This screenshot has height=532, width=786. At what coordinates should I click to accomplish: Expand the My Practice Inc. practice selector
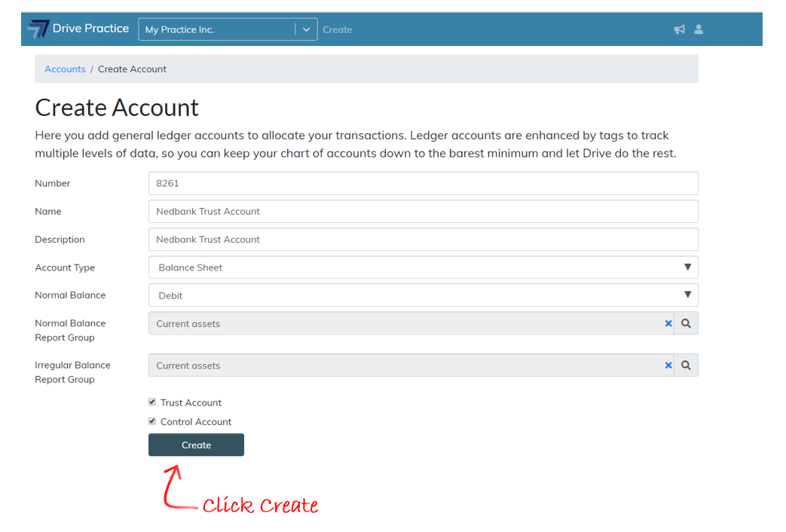tap(305, 29)
